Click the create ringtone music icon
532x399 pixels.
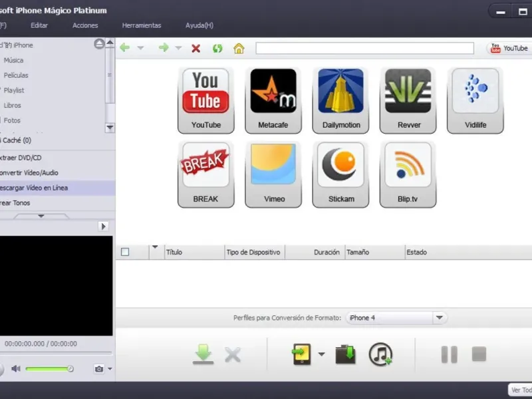point(380,354)
